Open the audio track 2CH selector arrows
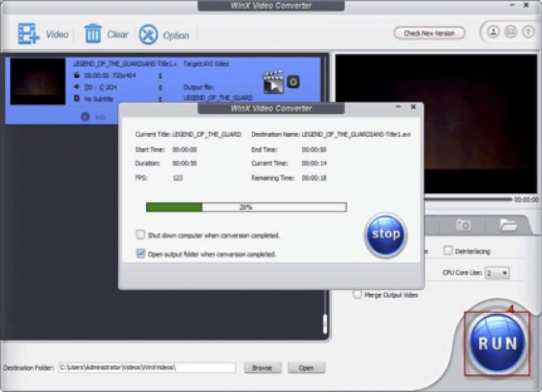 click(x=160, y=88)
